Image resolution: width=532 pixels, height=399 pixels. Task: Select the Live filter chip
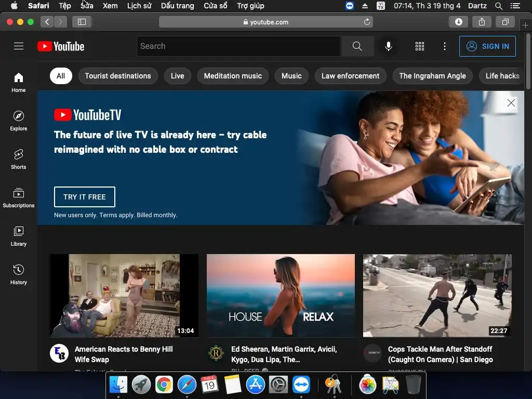178,76
